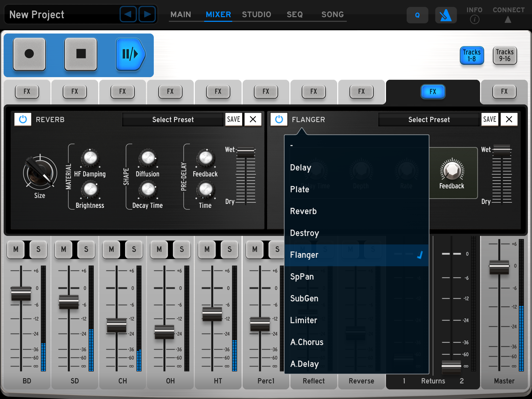Open FX for the SD track
The width and height of the screenshot is (532, 399).
75,91
